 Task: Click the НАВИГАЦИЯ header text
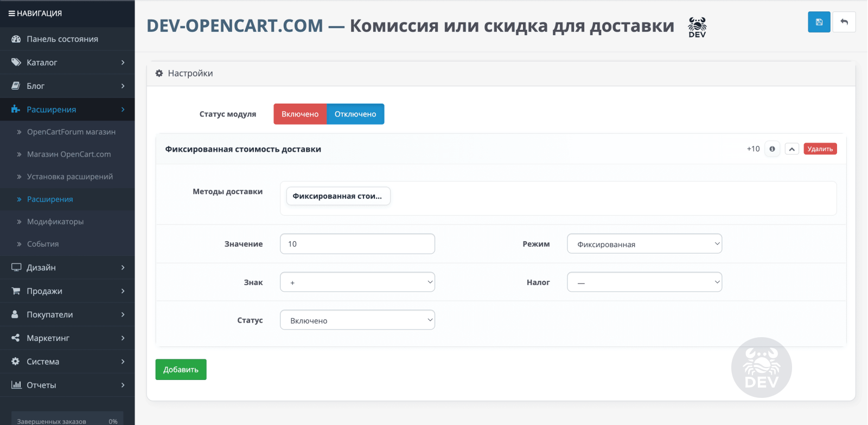click(x=39, y=14)
